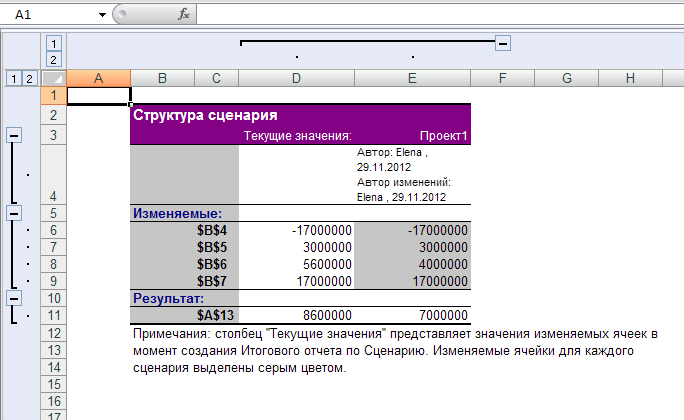This screenshot has width=684, height=420.
Task: Select row 15 header
Action: [54, 384]
